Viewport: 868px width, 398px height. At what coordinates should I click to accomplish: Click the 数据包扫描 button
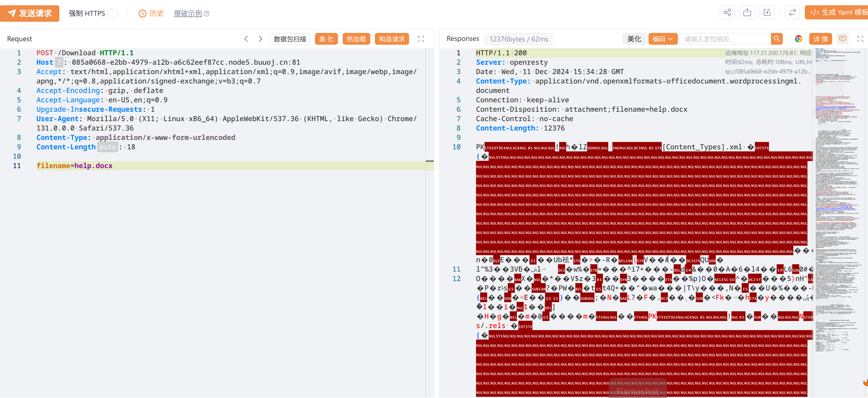(x=290, y=39)
